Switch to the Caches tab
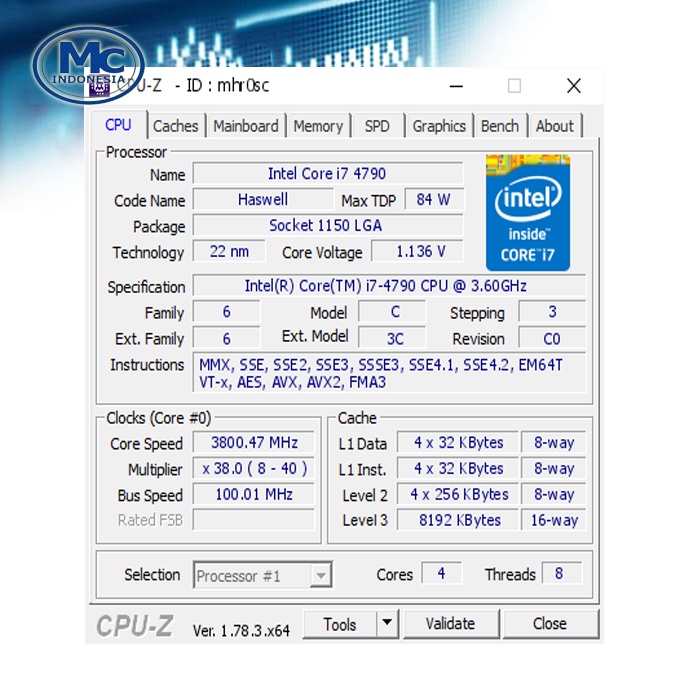This screenshot has width=700, height=700. click(175, 126)
